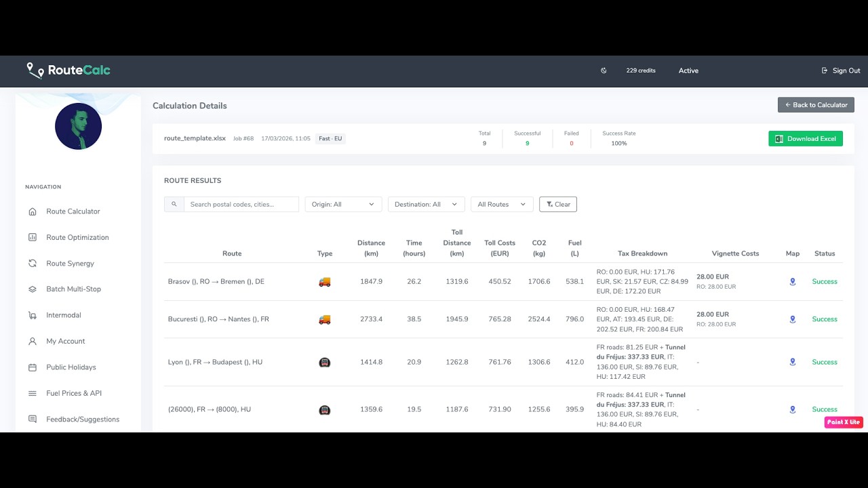Download the Excel results file

click(806, 138)
